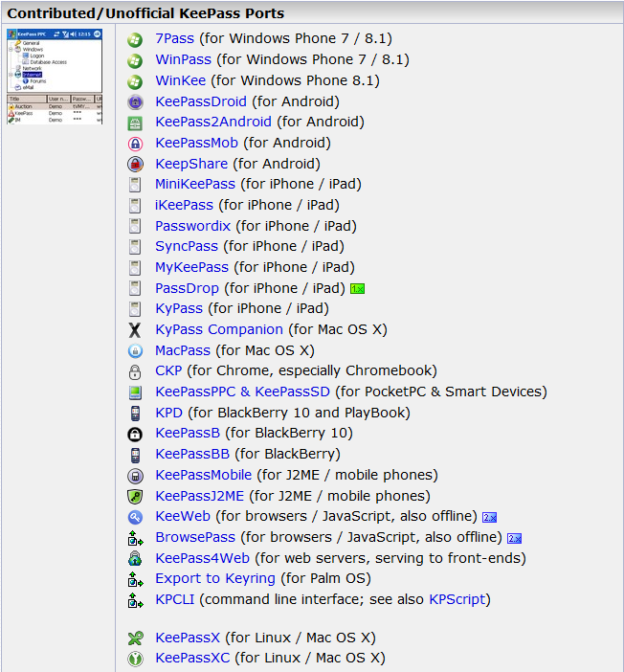Click the iPod icon beside SyncPass
The image size is (624, 672).
(x=135, y=247)
